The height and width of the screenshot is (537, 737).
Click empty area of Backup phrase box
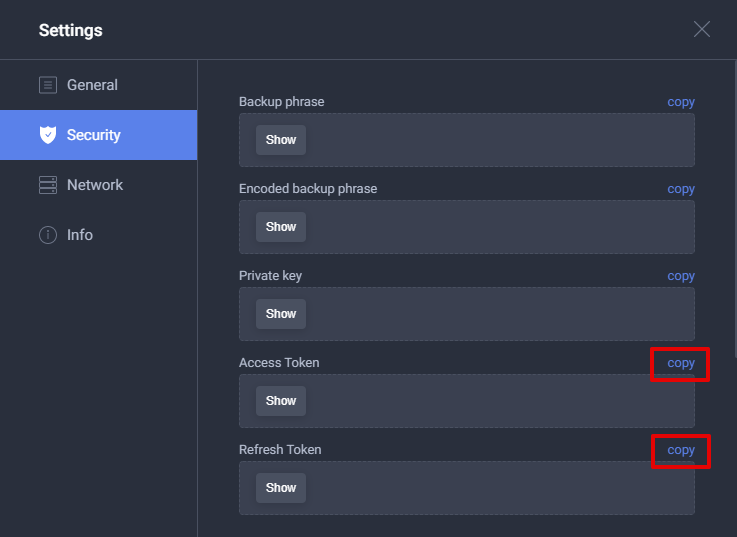(500, 140)
